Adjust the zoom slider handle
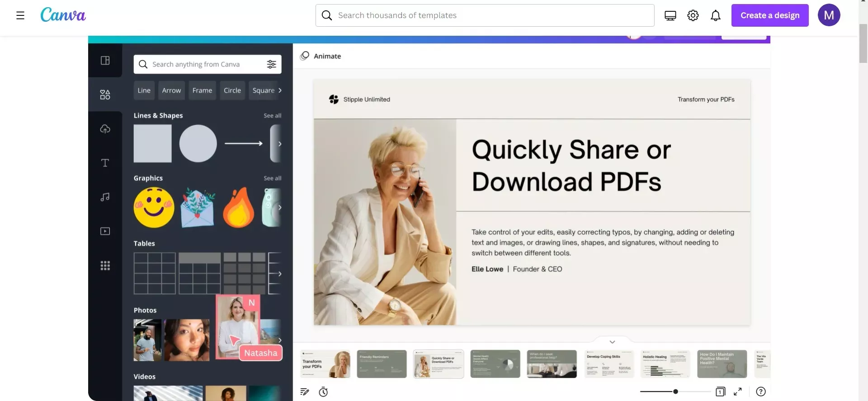Screen dimensions: 868x401 click(x=675, y=391)
